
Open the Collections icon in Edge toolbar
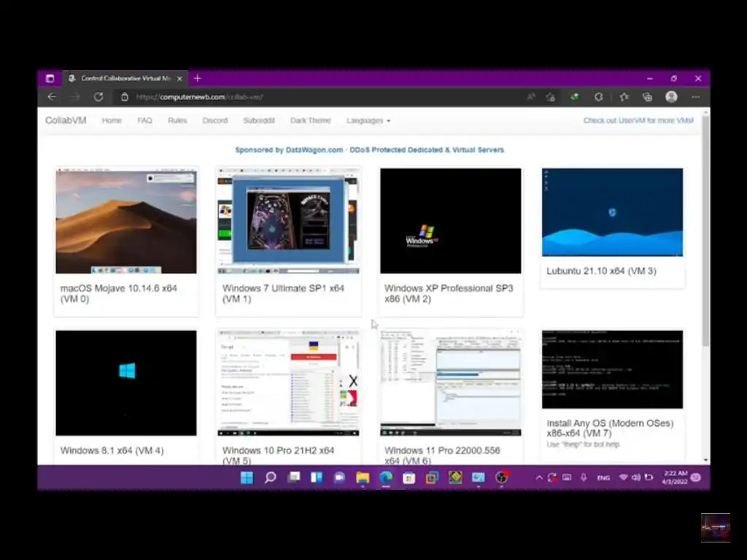(x=647, y=97)
